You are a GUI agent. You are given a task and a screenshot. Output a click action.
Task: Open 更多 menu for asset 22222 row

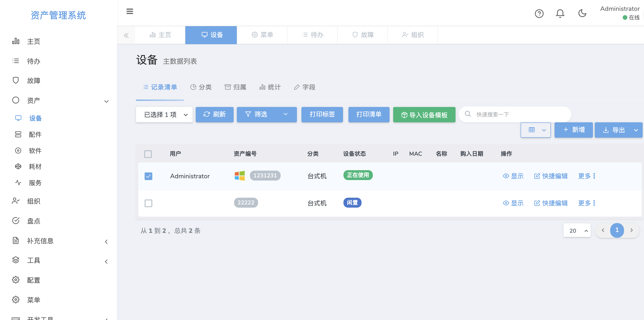pos(587,203)
